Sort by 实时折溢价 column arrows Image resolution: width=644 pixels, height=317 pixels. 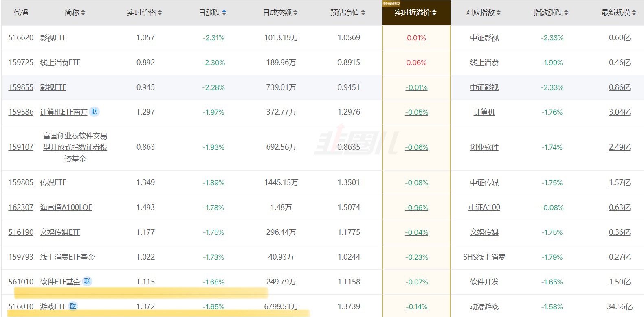pos(434,13)
